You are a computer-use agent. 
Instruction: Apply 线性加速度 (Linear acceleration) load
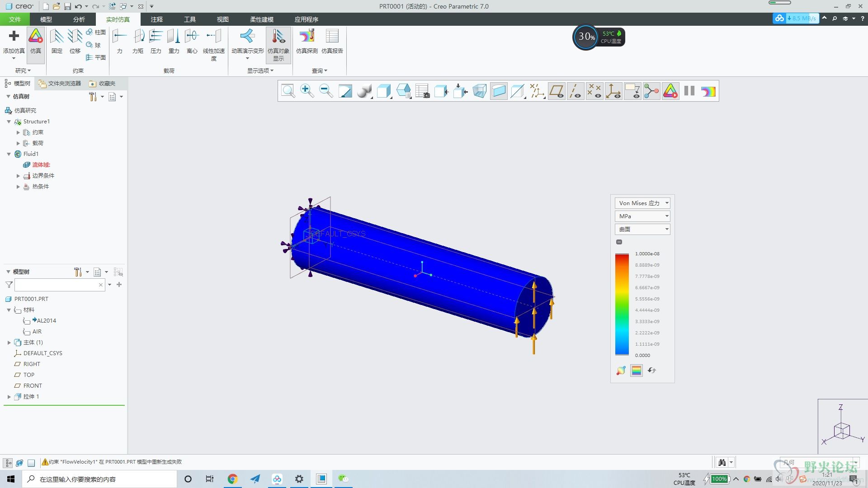click(214, 45)
